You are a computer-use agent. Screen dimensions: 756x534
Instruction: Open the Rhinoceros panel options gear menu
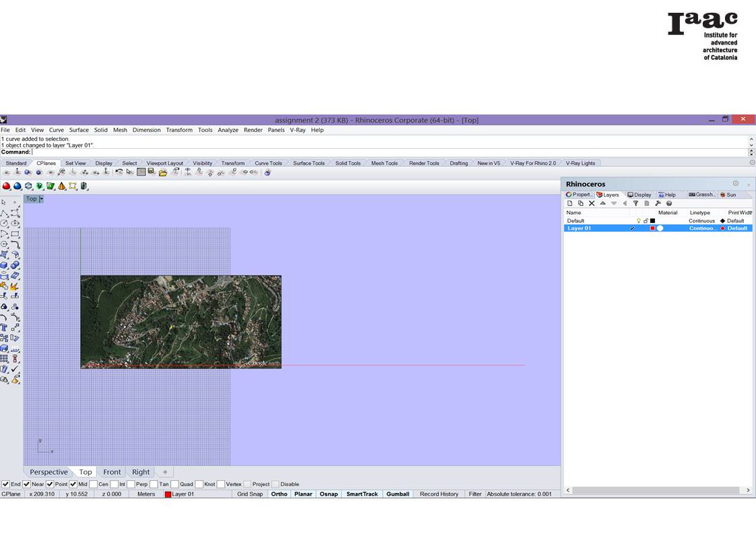pos(736,184)
